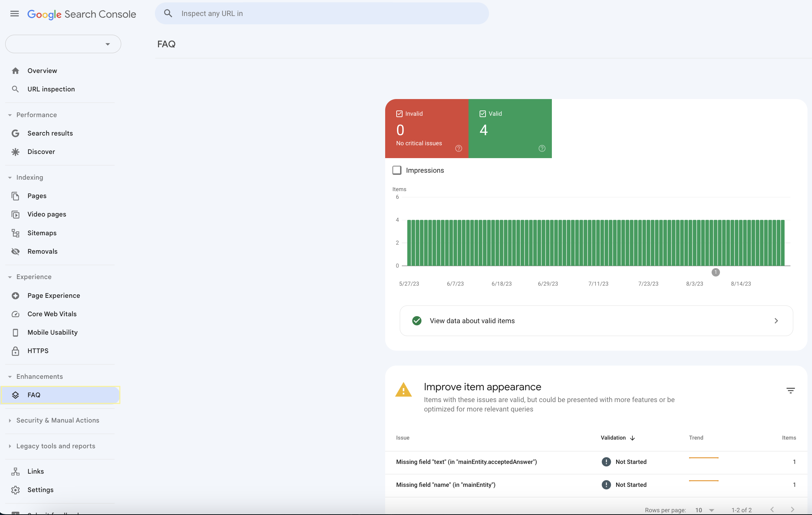Collapse the Performance section

tap(10, 115)
